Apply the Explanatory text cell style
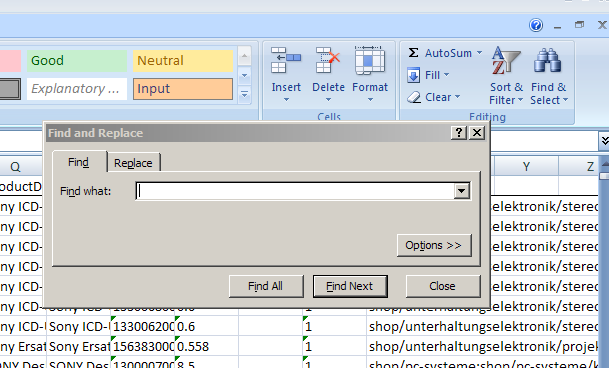This screenshot has height=368, width=609. (x=77, y=89)
